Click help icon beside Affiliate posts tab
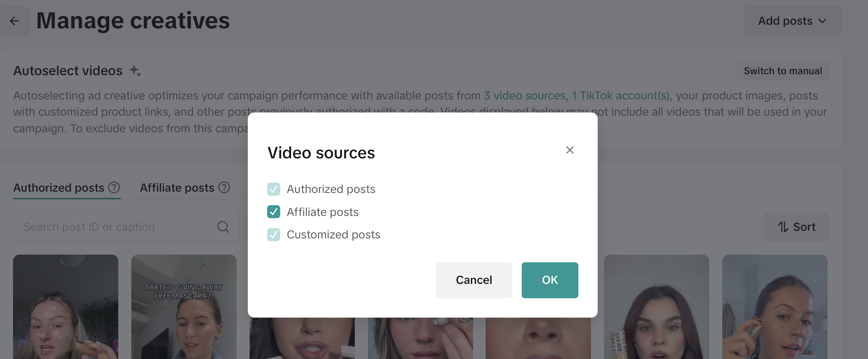Viewport: 868px width, 359px height. [x=224, y=187]
